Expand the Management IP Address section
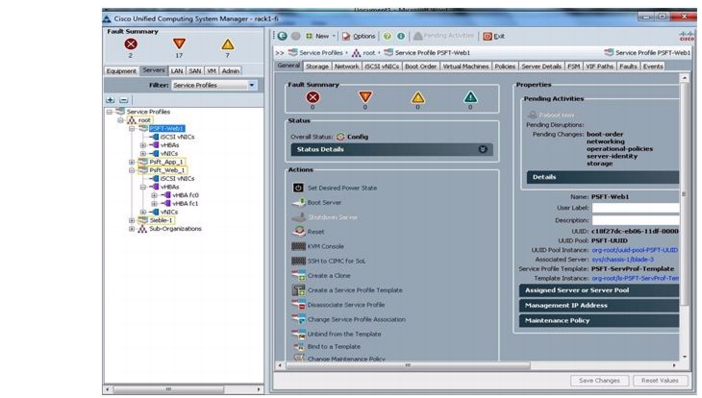Viewport: 702px width, 398px height. click(599, 305)
